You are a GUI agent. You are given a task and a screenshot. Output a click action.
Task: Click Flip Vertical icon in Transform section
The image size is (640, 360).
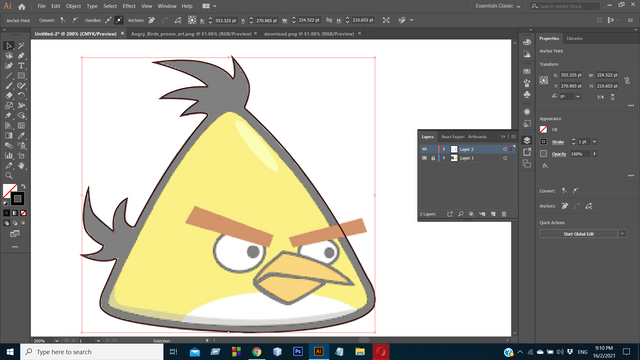click(613, 97)
